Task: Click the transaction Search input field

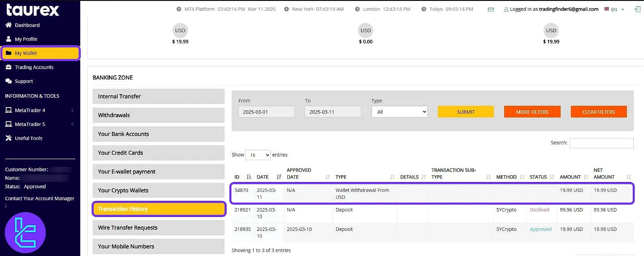Action: [x=601, y=143]
